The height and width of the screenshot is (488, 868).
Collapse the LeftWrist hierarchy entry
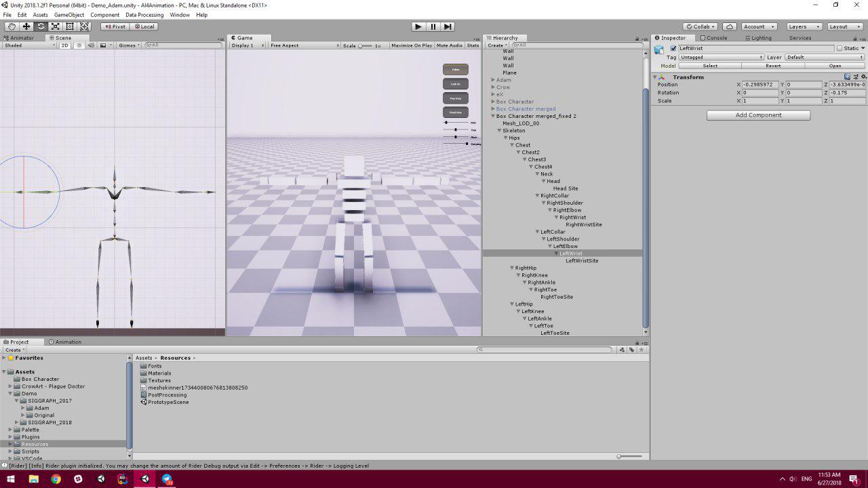pyautogui.click(x=557, y=253)
